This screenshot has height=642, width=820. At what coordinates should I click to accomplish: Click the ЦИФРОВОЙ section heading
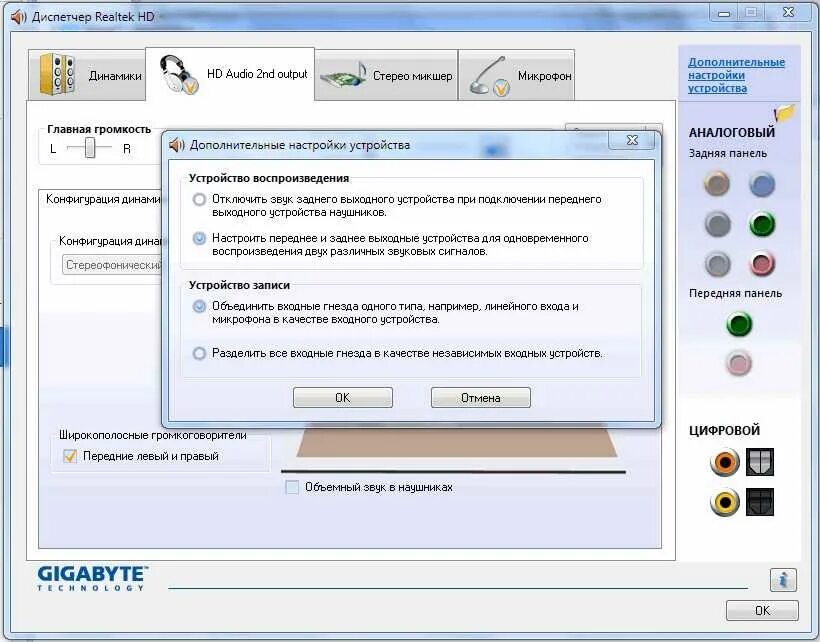724,430
